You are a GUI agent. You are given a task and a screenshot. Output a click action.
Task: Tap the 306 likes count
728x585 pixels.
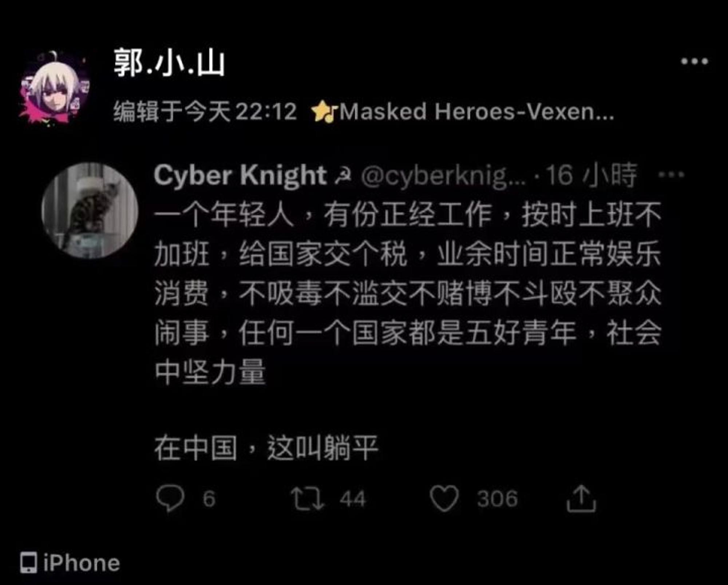point(497,499)
